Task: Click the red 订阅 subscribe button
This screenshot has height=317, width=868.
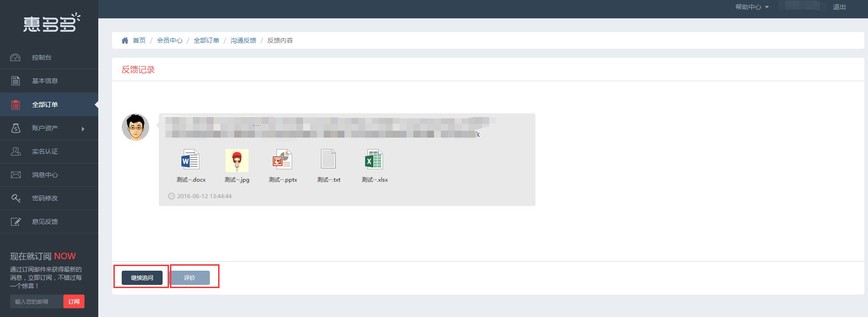Action: point(74,301)
